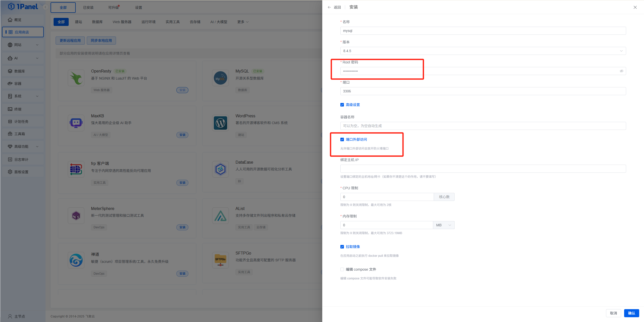Screen dimensions: 644x322
Task: Click the container name input field
Action: pyautogui.click(x=483, y=126)
